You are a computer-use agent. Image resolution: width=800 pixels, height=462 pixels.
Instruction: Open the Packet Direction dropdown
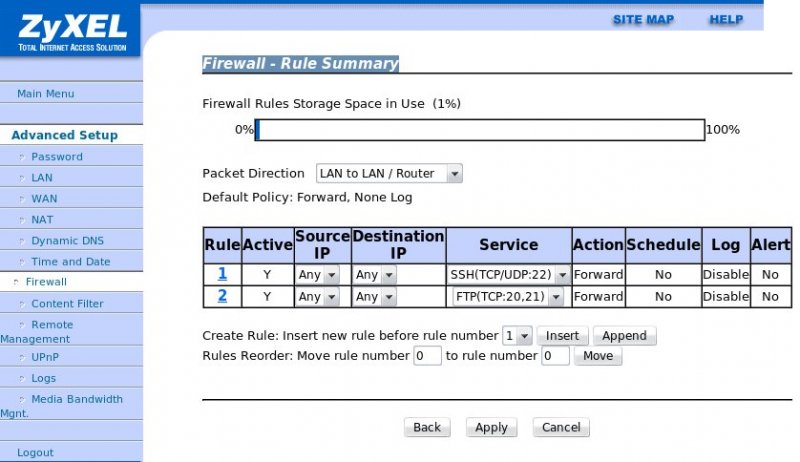pos(389,173)
